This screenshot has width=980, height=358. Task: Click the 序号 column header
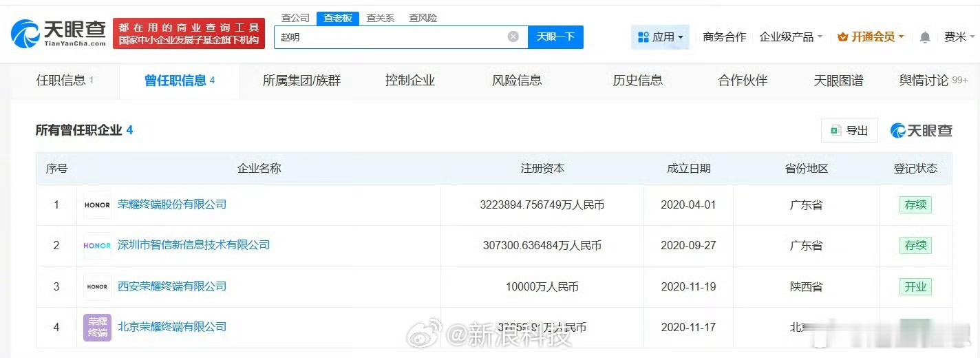[x=56, y=168]
